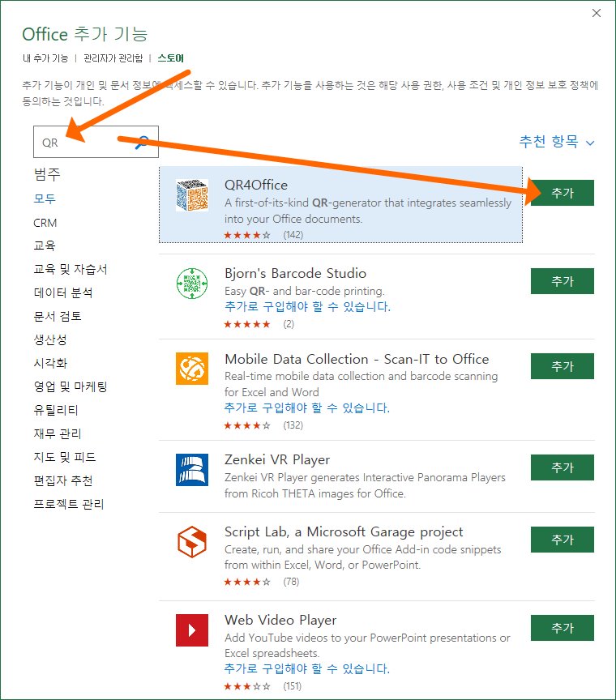The height and width of the screenshot is (700, 616).
Task: Expand the 추천 항목 sort dropdown
Action: [557, 142]
